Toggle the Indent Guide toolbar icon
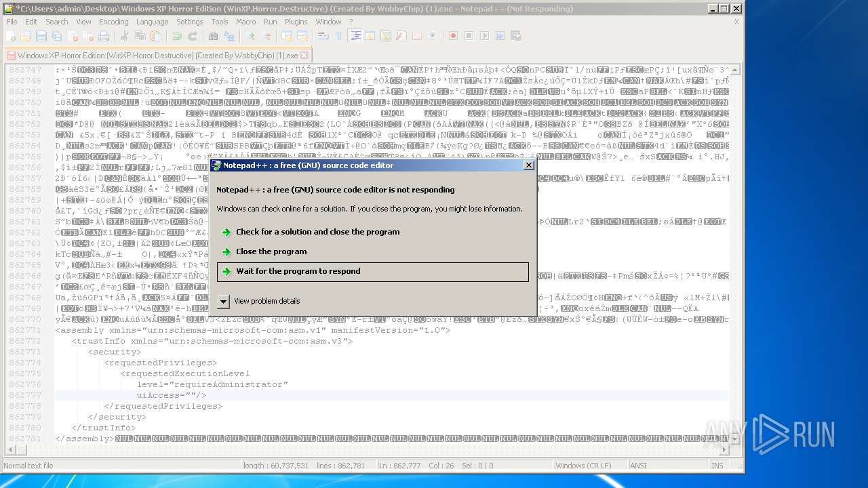 click(355, 36)
